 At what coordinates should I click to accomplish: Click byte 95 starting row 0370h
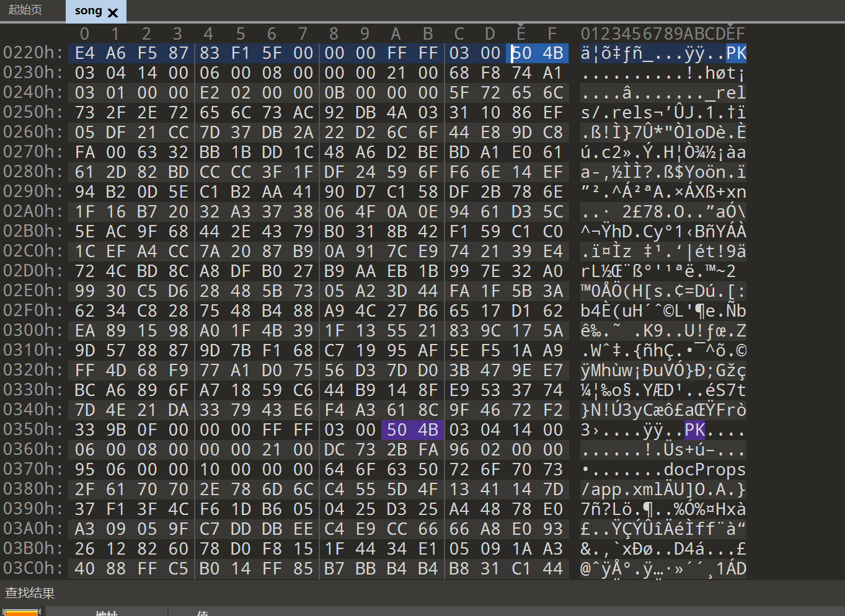click(85, 470)
